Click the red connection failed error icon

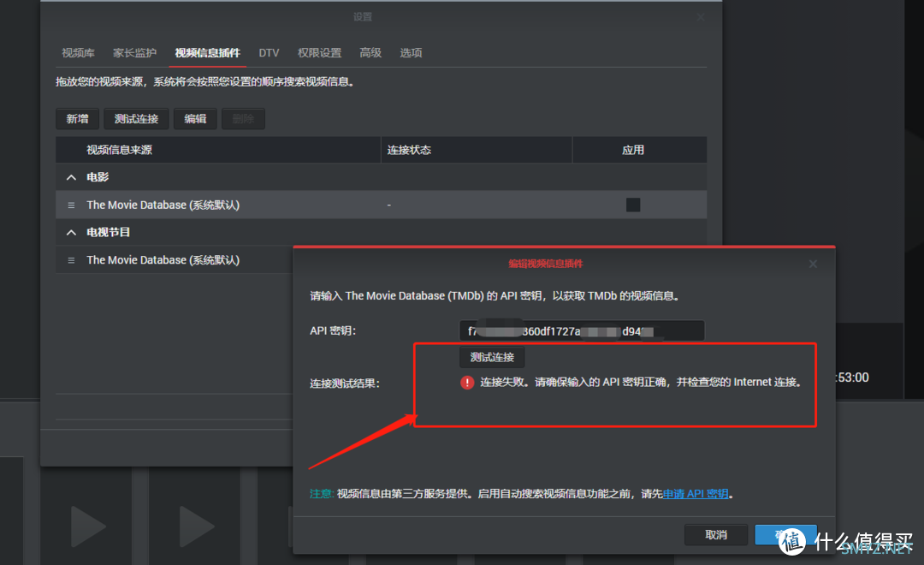[467, 383]
